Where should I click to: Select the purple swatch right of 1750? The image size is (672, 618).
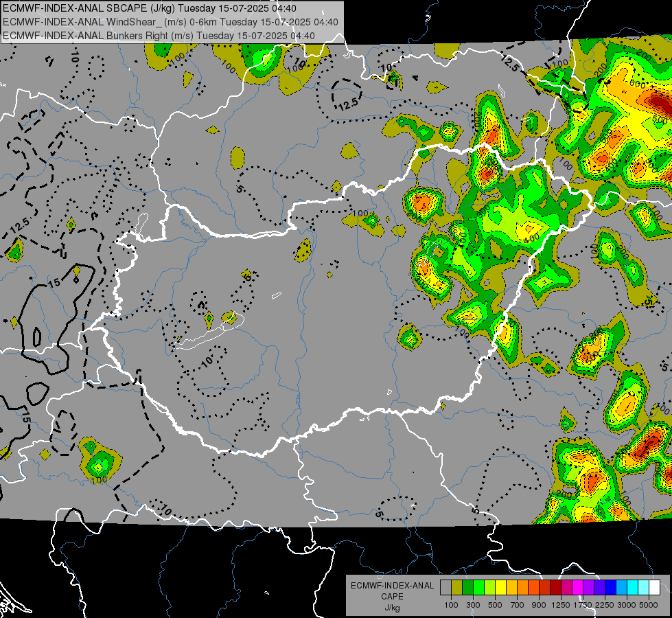click(x=589, y=587)
